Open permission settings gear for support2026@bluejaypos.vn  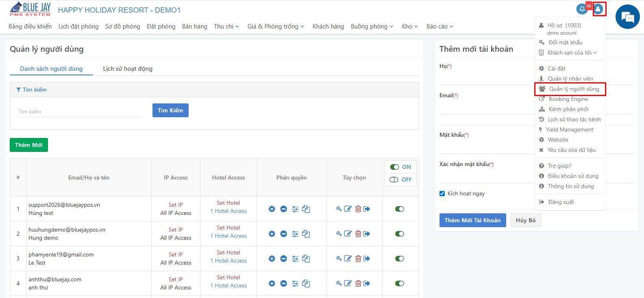pyautogui.click(x=272, y=209)
